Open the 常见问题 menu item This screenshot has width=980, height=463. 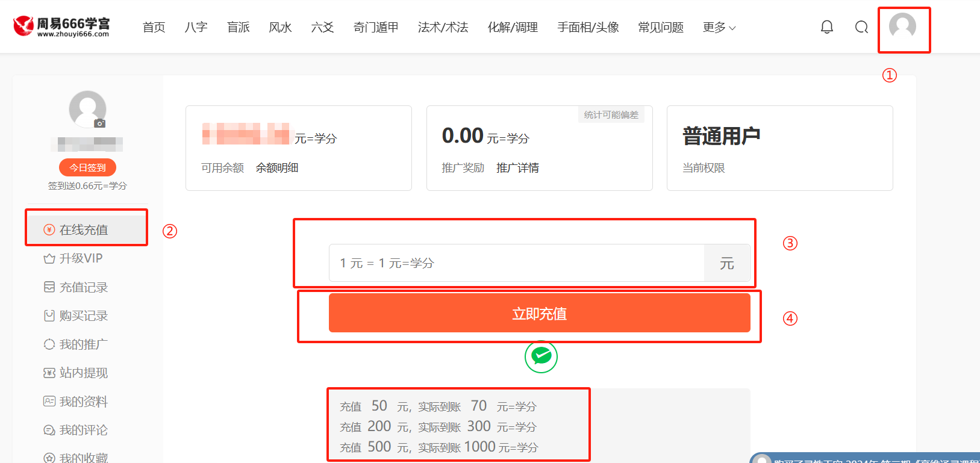661,28
